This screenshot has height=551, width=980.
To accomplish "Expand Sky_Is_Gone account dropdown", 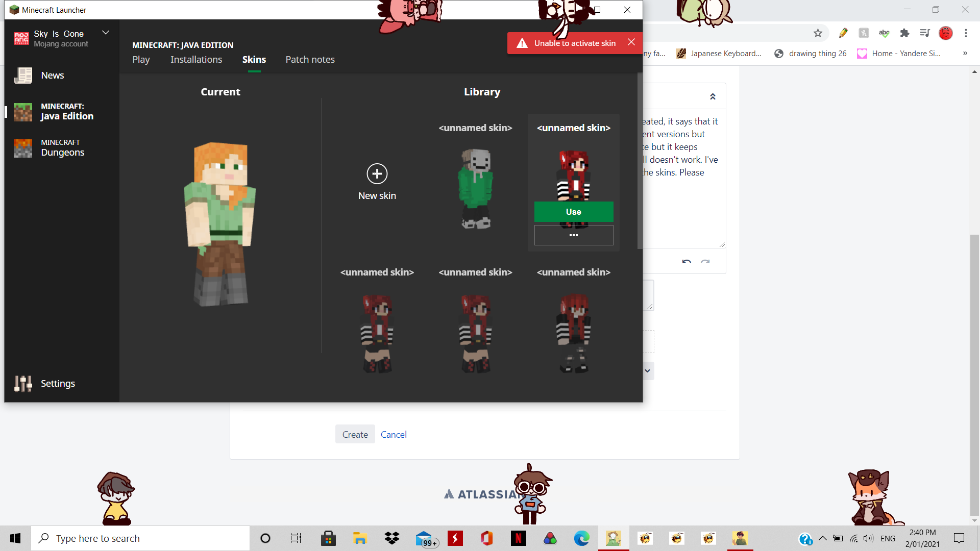I will [106, 33].
